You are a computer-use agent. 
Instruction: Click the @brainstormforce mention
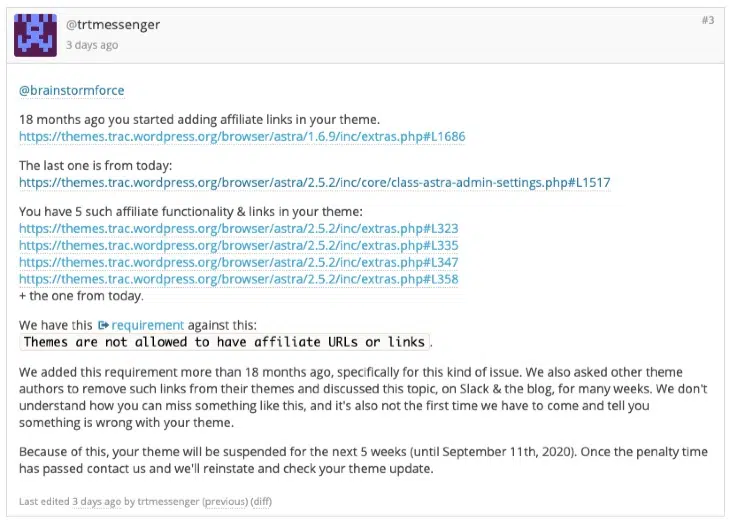tap(72, 90)
